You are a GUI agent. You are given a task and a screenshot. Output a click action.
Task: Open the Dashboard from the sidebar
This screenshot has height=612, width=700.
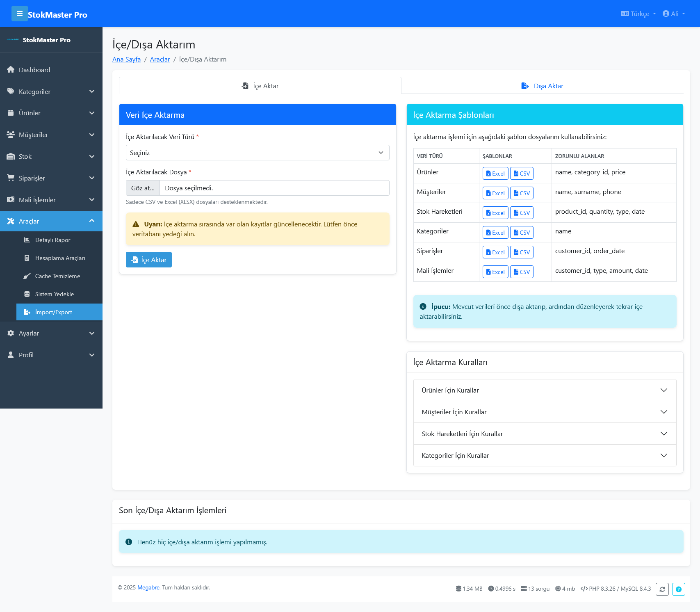[x=34, y=70]
